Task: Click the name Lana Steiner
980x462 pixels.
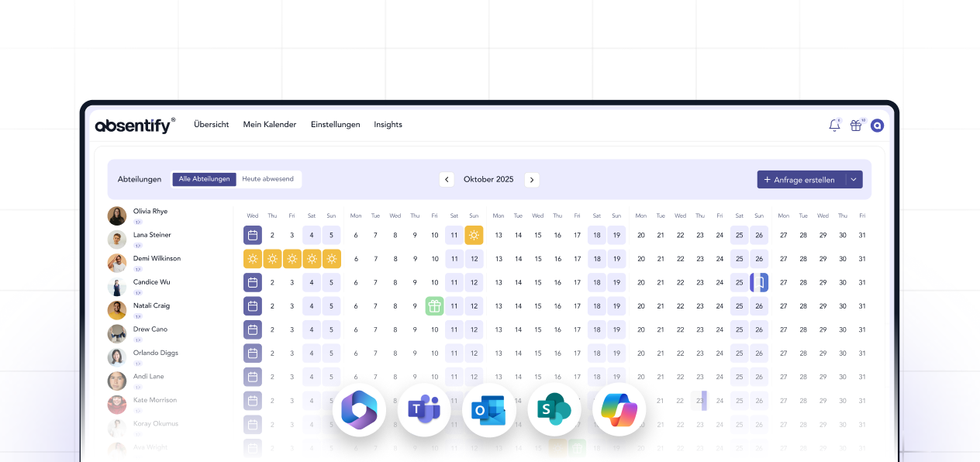Action: pyautogui.click(x=152, y=235)
